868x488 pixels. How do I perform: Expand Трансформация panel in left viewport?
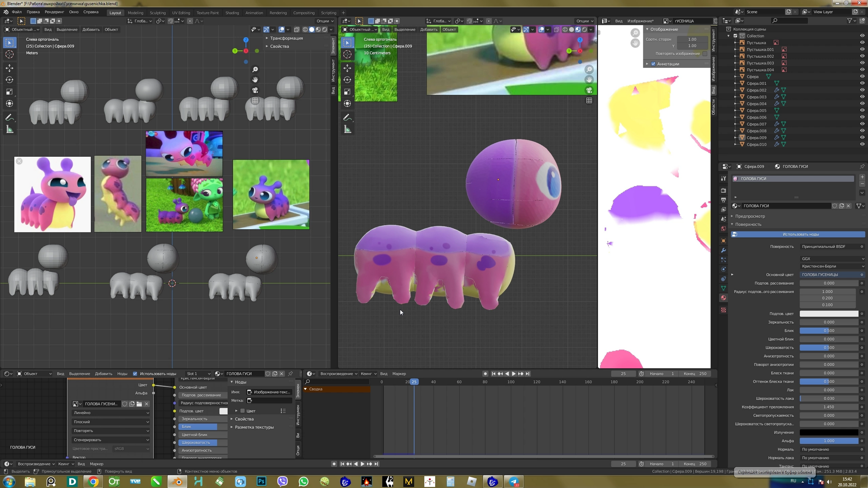(x=287, y=38)
